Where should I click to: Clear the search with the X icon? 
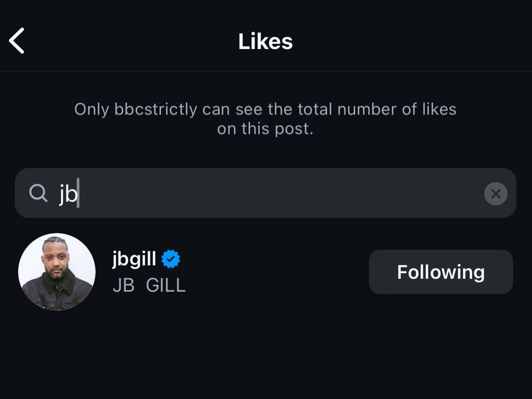coord(496,194)
